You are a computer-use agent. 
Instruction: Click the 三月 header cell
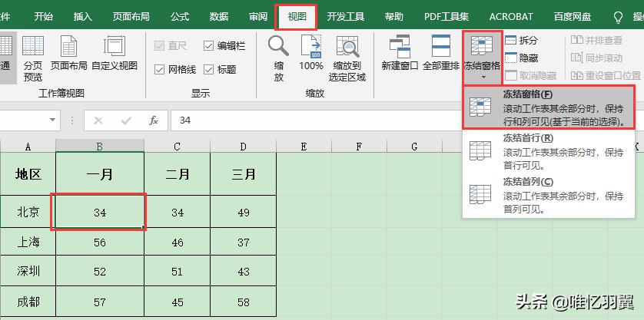coord(243,174)
